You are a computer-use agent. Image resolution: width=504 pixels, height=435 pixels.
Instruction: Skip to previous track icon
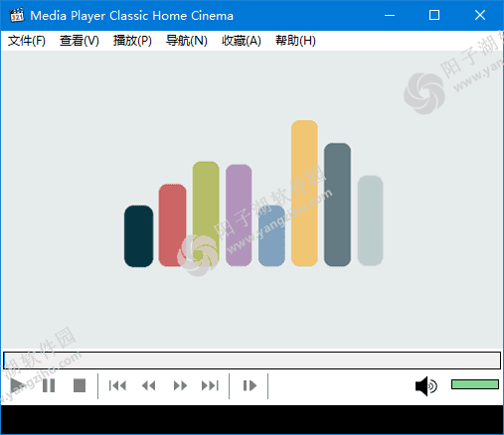click(117, 385)
